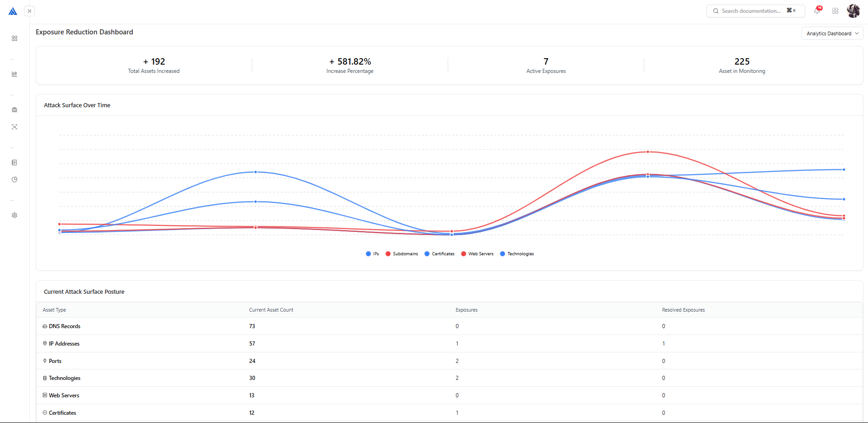Open the notebook report sidebar icon
868x423 pixels.
coord(15,163)
